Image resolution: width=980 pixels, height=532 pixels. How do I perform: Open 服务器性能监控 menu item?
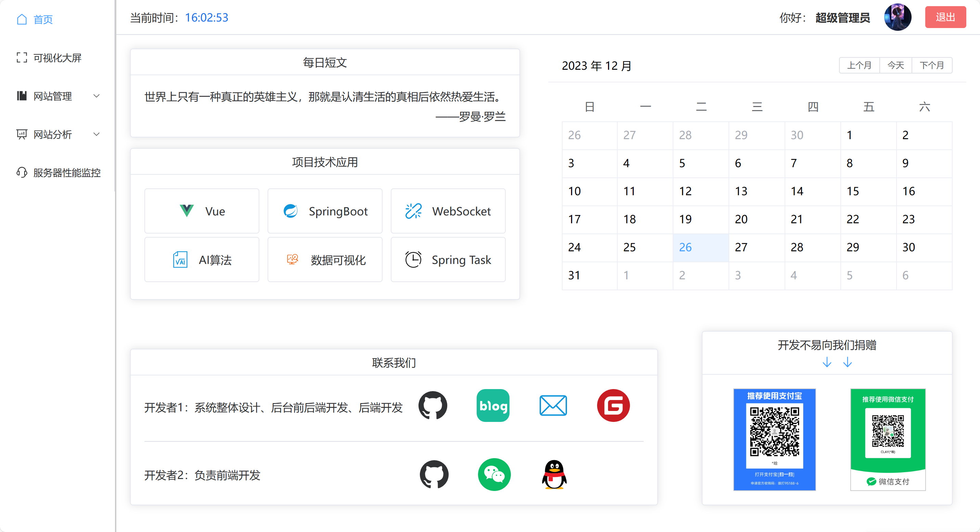pos(67,173)
